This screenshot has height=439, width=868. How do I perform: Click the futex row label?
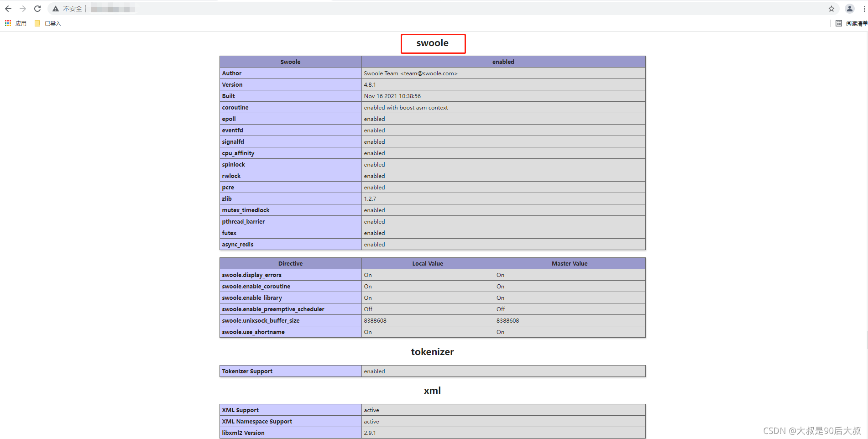(x=230, y=233)
